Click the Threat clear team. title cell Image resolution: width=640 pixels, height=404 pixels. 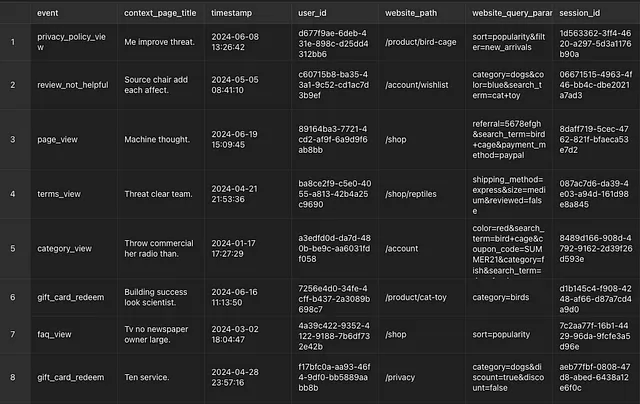point(161,194)
